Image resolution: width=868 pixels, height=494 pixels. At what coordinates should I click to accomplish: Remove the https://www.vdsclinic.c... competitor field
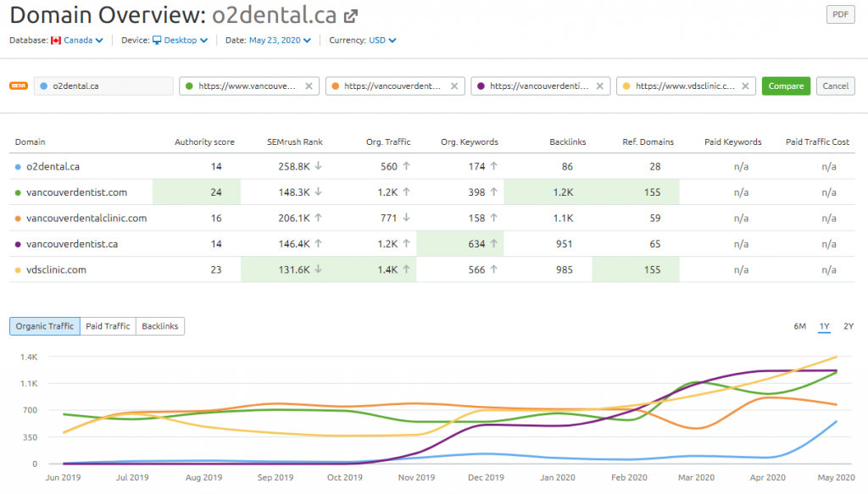tap(746, 86)
